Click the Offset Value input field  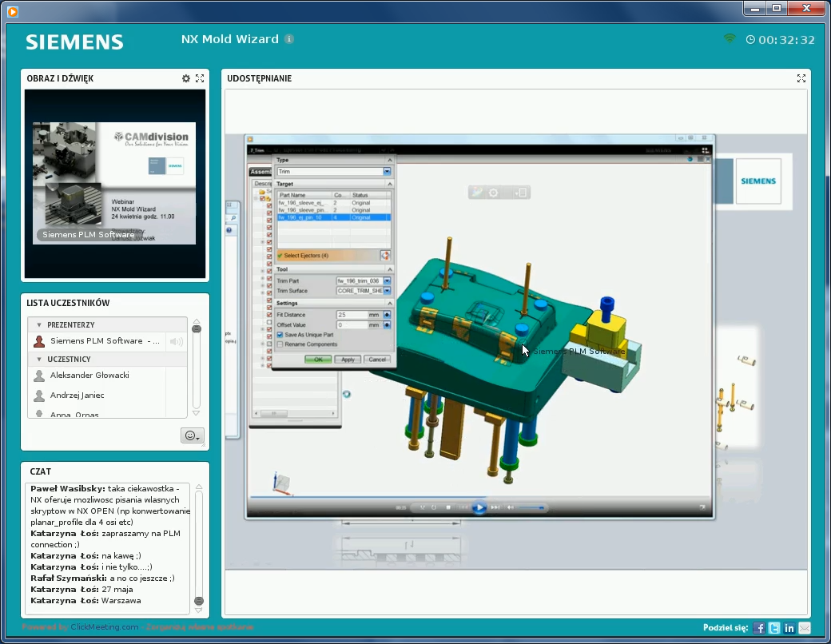[352, 325]
